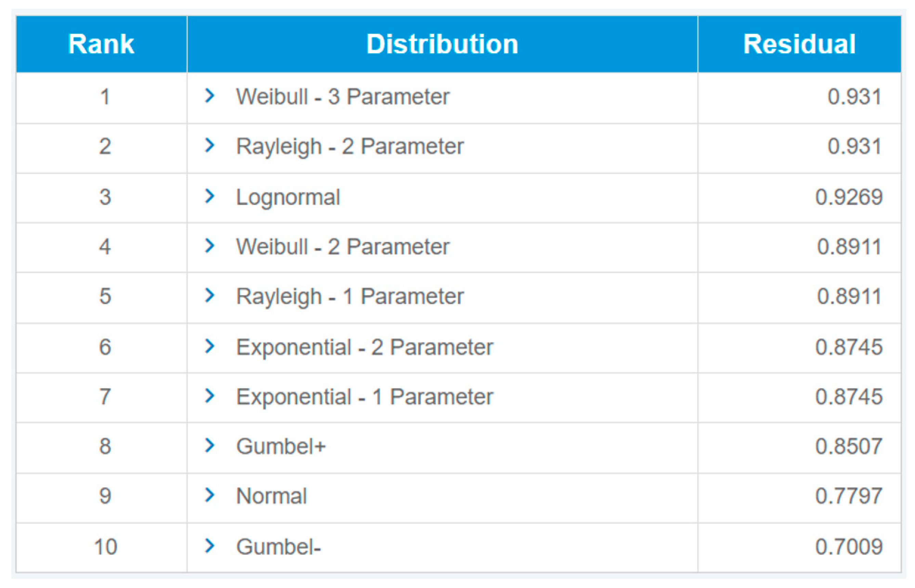Sort by the Rank column header

point(101,44)
